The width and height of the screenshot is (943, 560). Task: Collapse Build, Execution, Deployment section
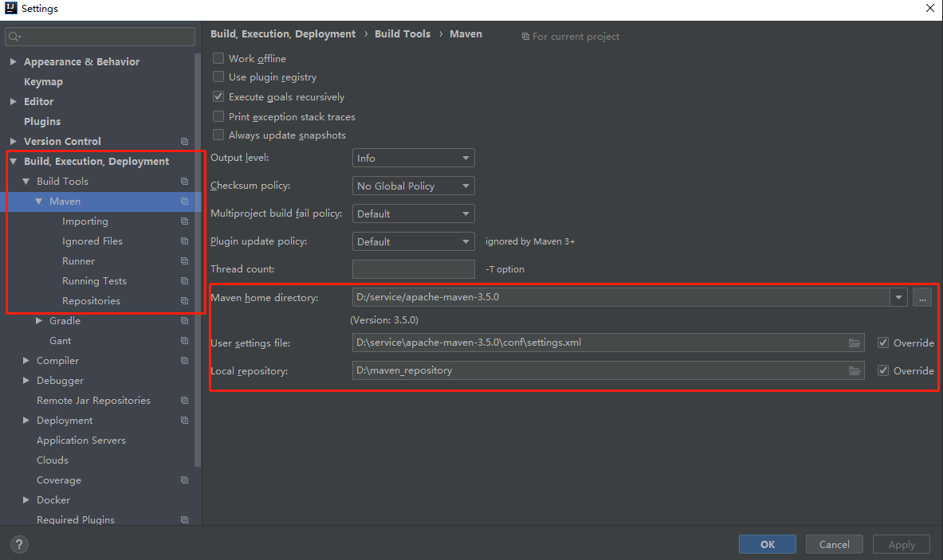(x=14, y=161)
